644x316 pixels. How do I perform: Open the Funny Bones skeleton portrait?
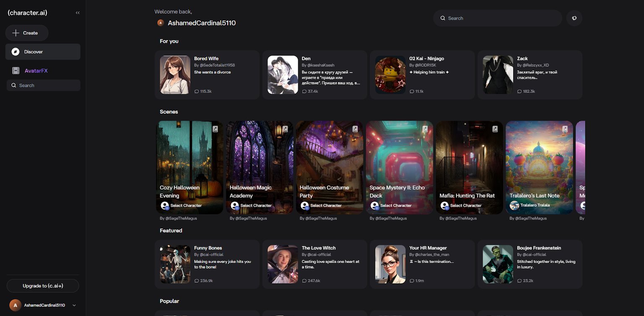pos(175,264)
